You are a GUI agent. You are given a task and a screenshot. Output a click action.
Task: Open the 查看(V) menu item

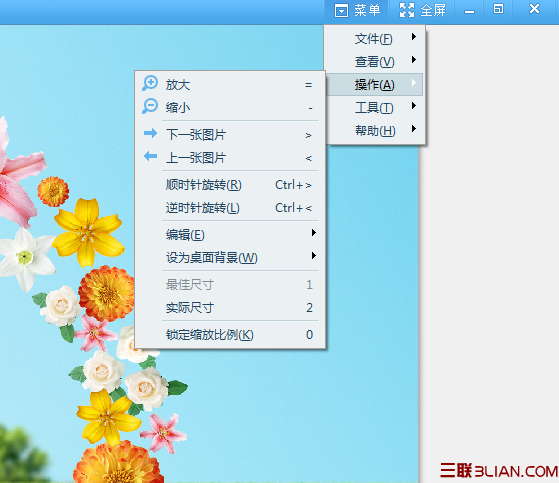(375, 62)
